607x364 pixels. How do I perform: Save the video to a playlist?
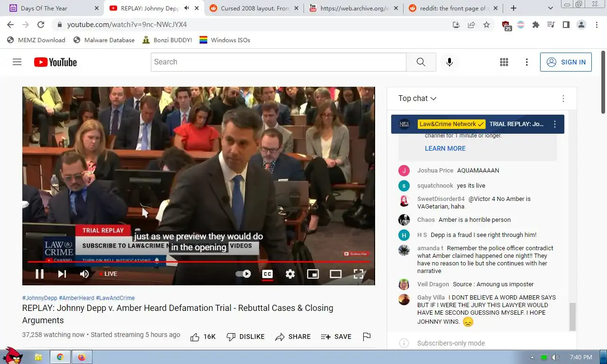pyautogui.click(x=336, y=337)
